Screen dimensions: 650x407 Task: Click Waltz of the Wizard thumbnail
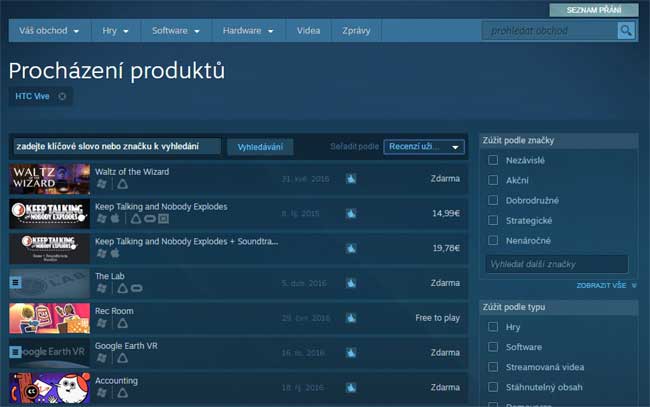[x=50, y=179]
